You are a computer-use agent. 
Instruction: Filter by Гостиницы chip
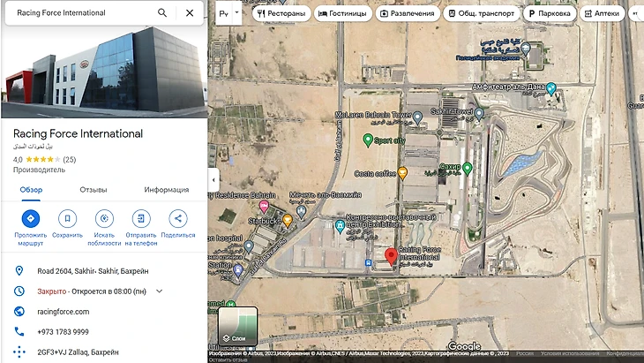(x=343, y=13)
